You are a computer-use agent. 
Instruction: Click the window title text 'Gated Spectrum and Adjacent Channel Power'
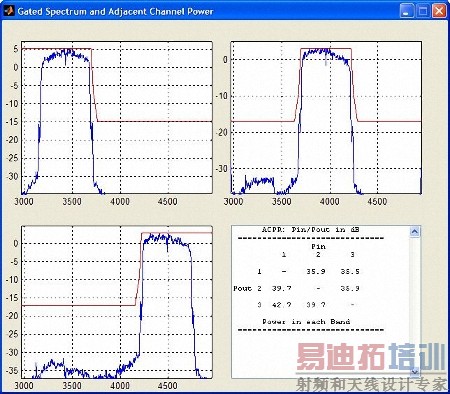[115, 11]
